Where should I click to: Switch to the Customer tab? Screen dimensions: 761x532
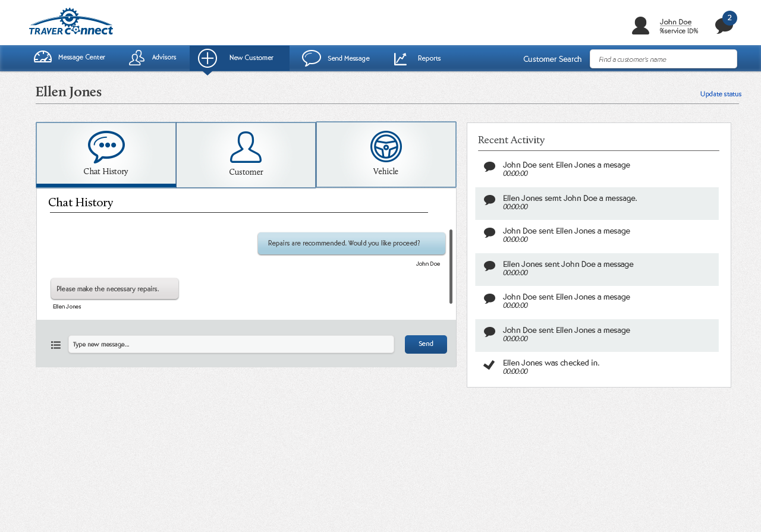point(246,155)
